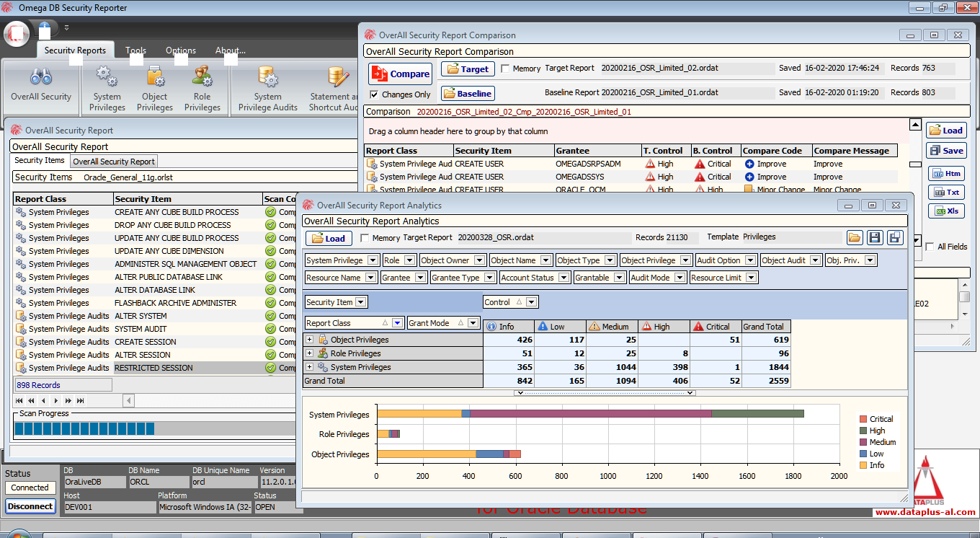Toggle the Memory checkbox in Analytics window
The image size is (980, 538).
tap(365, 238)
